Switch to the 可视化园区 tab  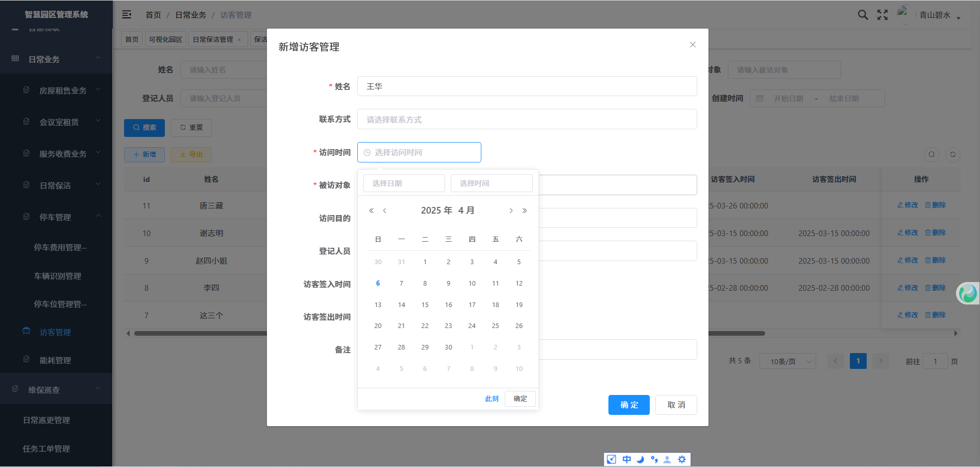[x=165, y=39]
